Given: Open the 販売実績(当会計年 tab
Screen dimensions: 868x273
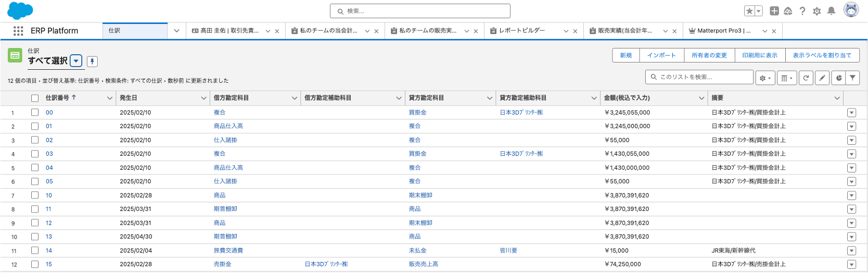Looking at the screenshot, I should 621,31.
